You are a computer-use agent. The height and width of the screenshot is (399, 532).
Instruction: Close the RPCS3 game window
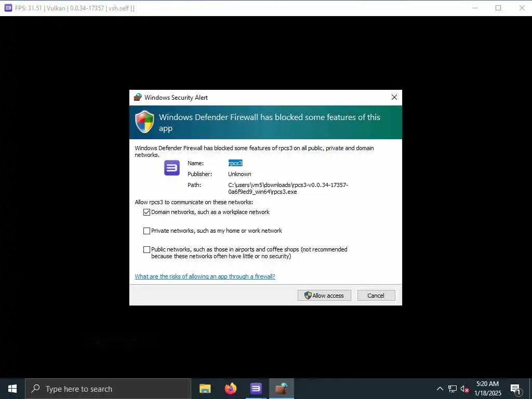522,8
